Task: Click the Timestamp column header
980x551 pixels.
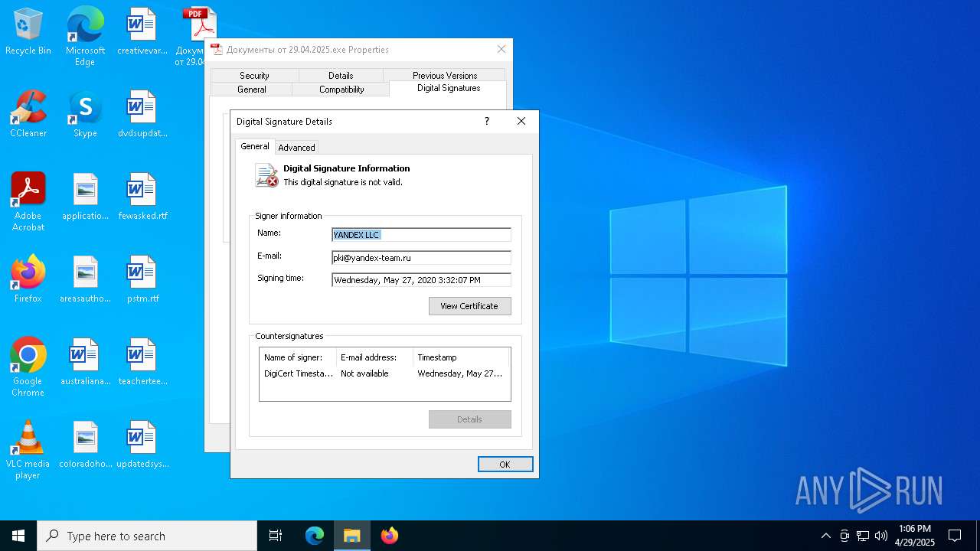Action: pos(461,357)
